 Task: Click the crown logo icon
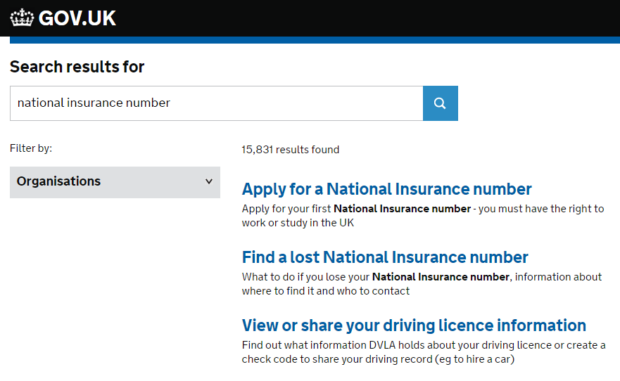22,18
